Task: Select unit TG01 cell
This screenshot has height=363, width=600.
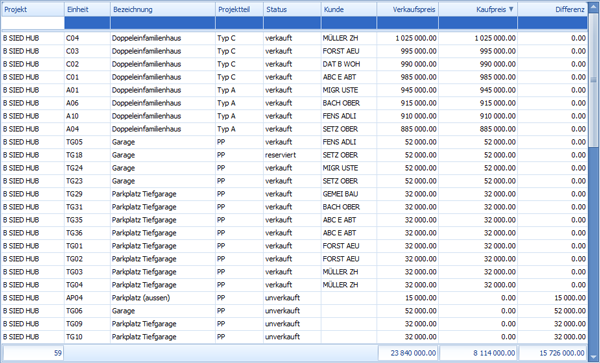Action: tap(87, 246)
